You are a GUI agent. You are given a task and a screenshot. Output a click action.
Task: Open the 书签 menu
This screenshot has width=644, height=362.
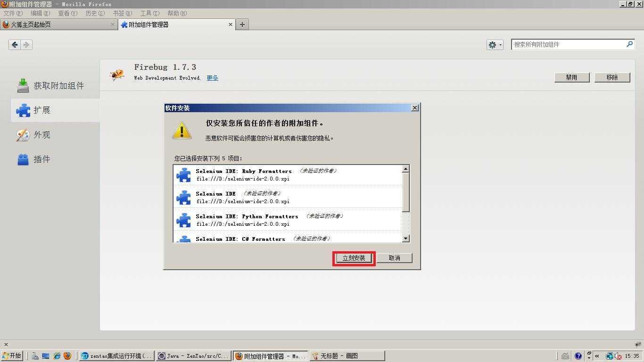tap(122, 13)
